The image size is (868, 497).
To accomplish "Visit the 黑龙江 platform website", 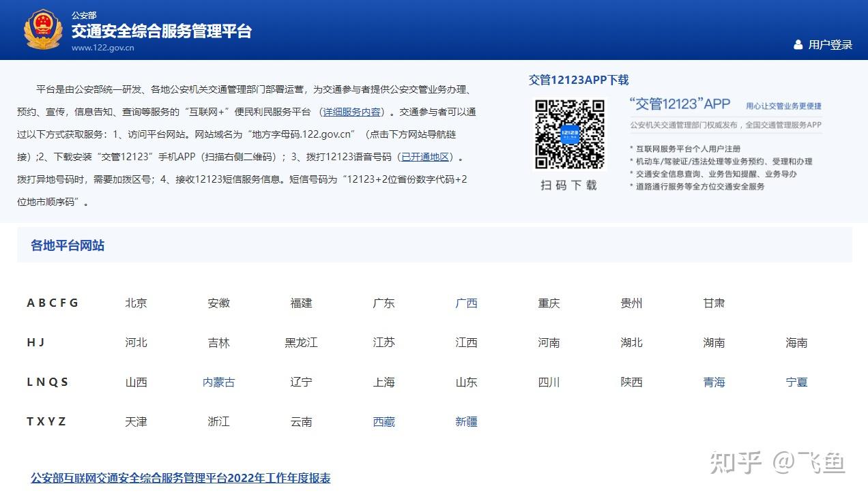I will click(301, 343).
